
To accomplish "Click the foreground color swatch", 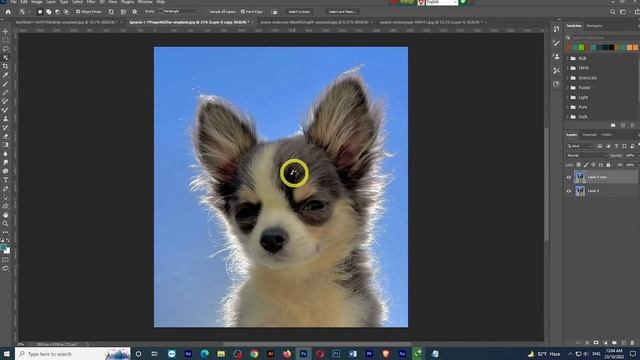I will [x=4, y=247].
